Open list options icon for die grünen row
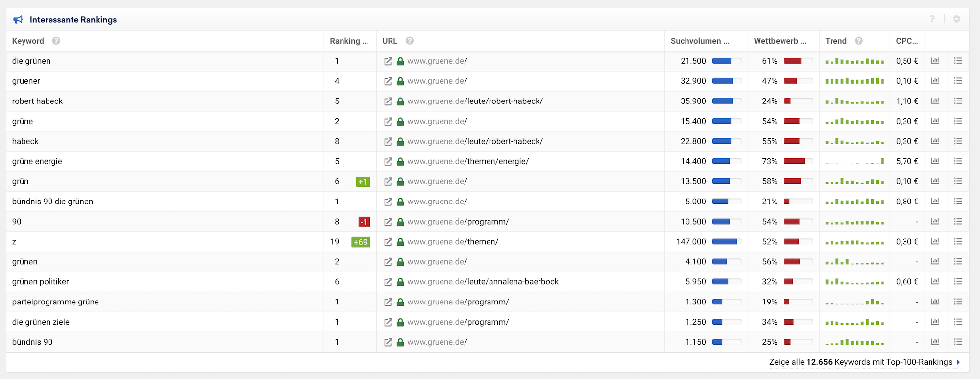980x379 pixels. coord(958,61)
